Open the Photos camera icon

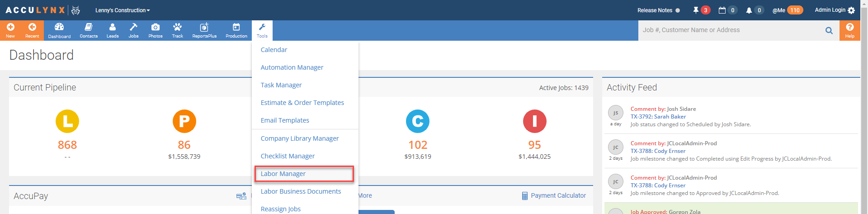pos(156,27)
